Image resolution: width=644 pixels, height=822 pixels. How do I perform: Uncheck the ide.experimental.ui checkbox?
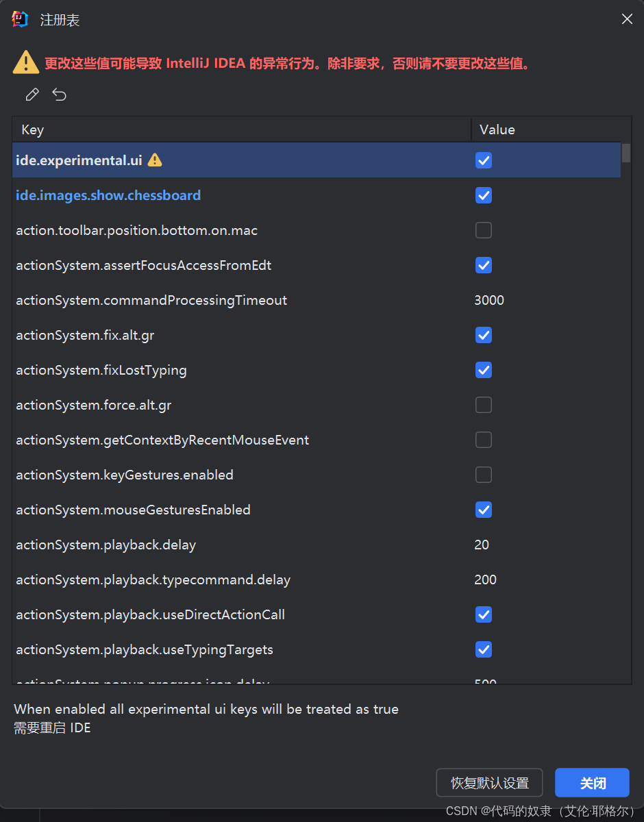coord(484,160)
